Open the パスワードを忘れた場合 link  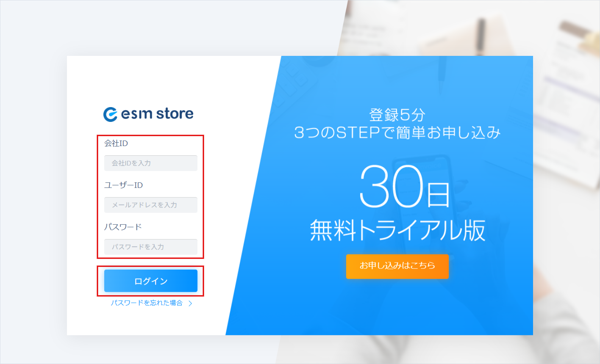point(147,303)
